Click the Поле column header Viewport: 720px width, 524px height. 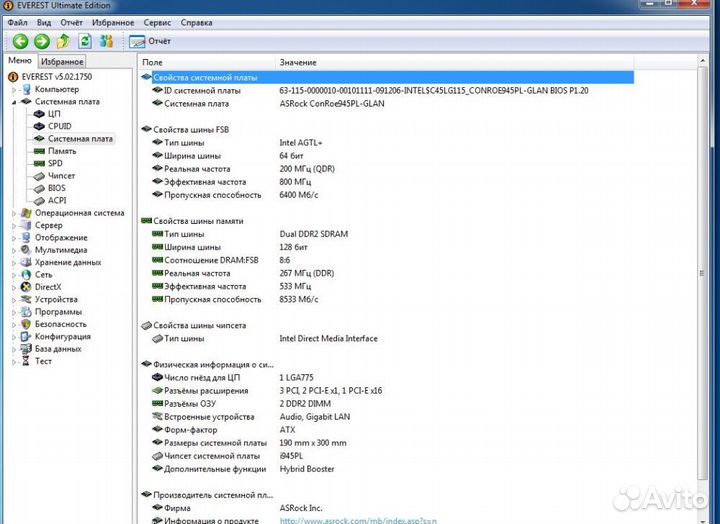click(x=207, y=62)
